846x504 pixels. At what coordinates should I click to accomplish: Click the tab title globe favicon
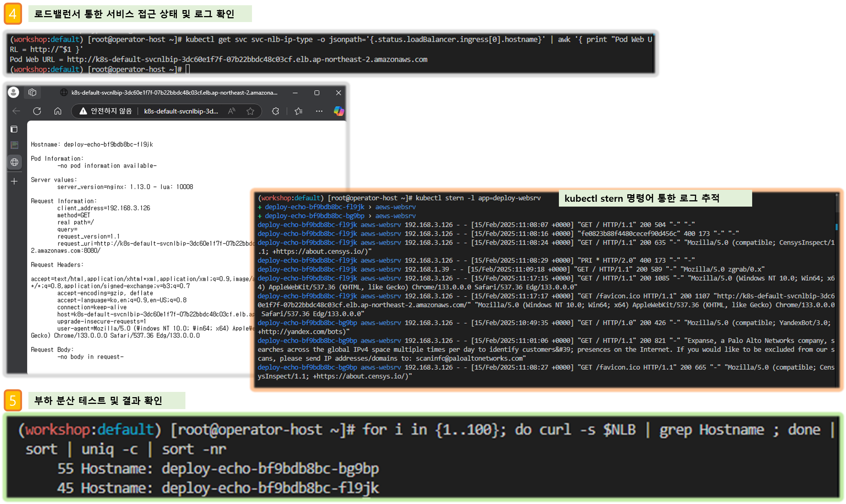[x=64, y=92]
